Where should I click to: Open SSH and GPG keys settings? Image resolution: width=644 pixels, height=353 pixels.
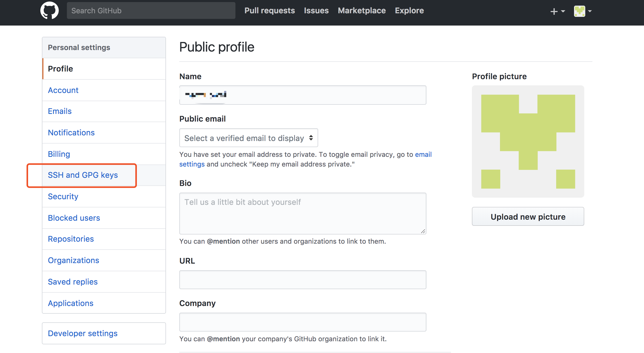pos(83,175)
